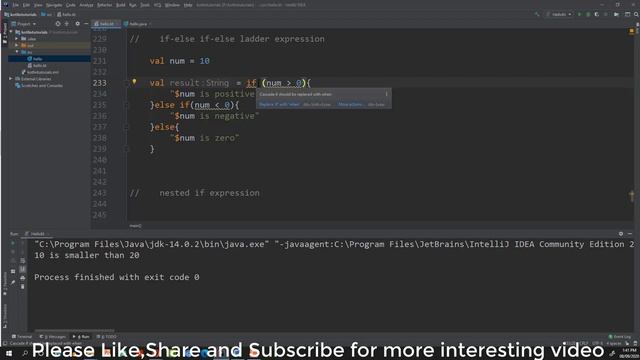
Task: Select the kotlintutorials.iml file in tree
Action: (x=43, y=72)
